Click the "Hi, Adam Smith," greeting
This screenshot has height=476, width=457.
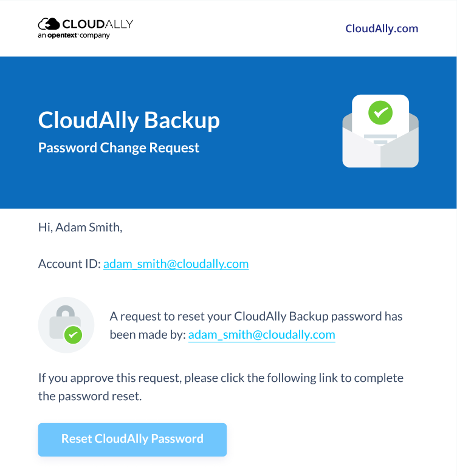[x=80, y=228]
